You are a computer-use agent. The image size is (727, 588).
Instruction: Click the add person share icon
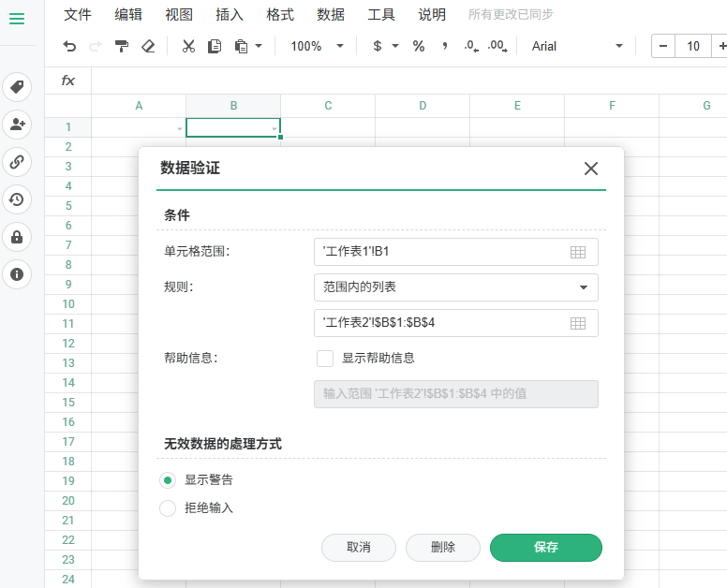tap(17, 124)
